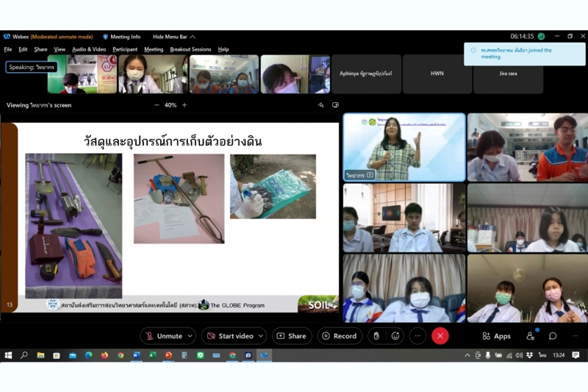Open the more options ellipsis button
Screen dimensions: 588x392
pos(418,336)
